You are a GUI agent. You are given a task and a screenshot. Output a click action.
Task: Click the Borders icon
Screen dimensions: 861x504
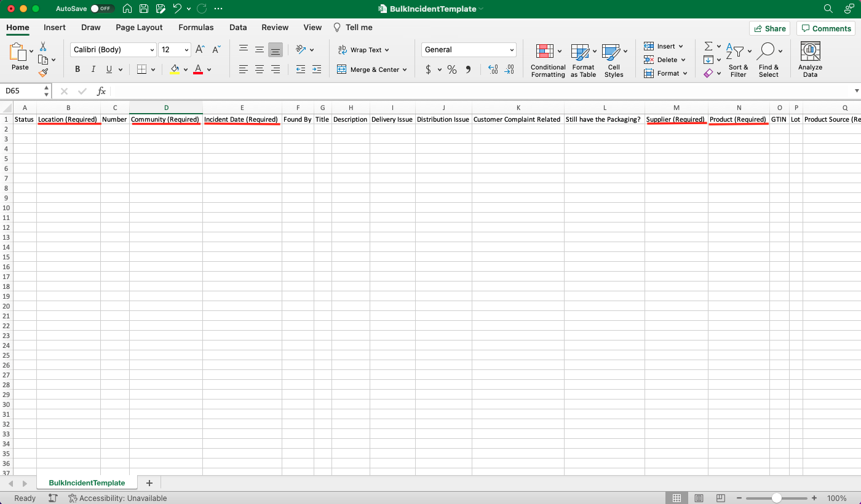[141, 69]
